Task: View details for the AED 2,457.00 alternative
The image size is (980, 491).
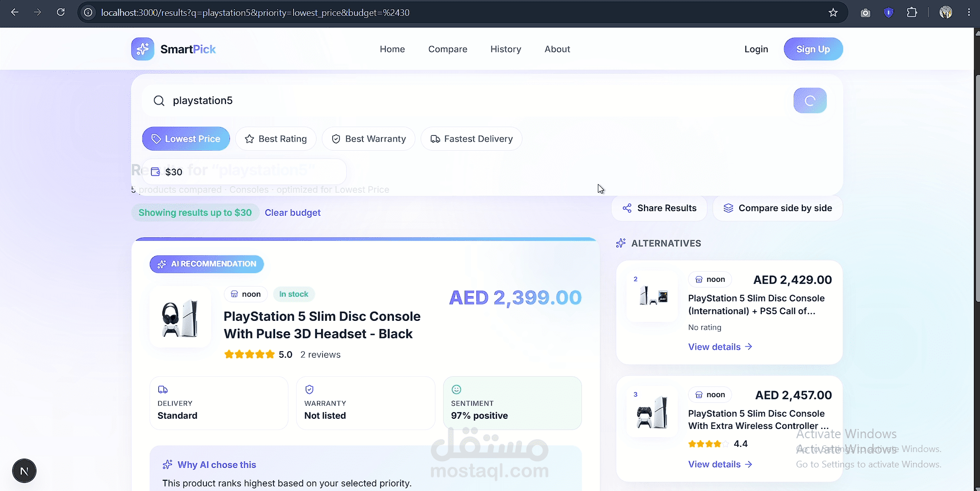Action: [720, 464]
